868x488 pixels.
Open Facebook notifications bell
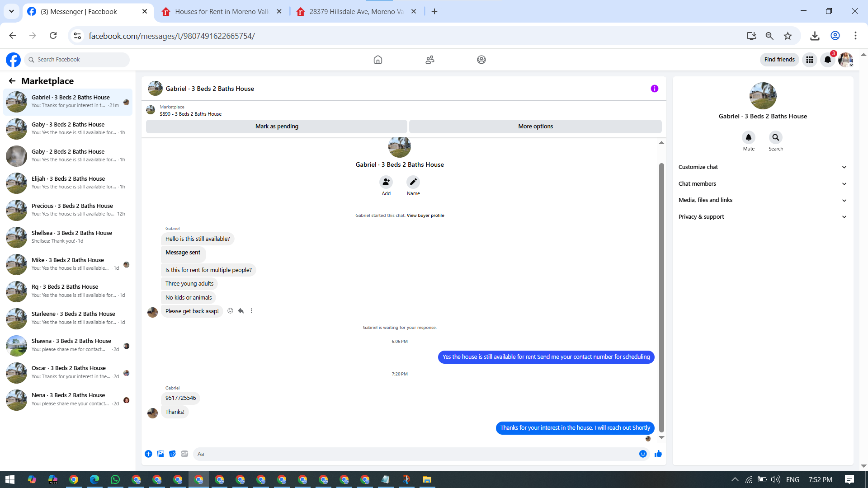pyautogui.click(x=827, y=60)
